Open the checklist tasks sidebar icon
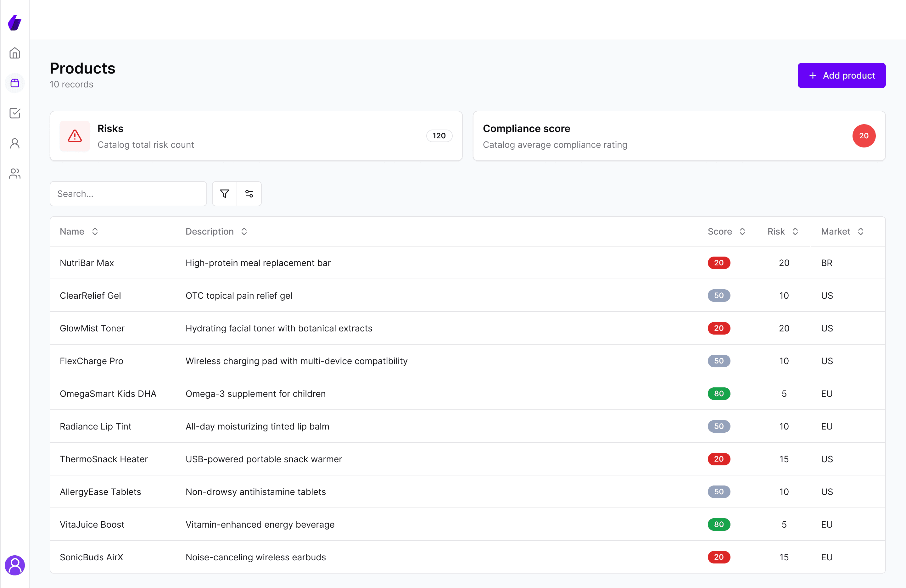Viewport: 906px width, 588px height. [14, 113]
